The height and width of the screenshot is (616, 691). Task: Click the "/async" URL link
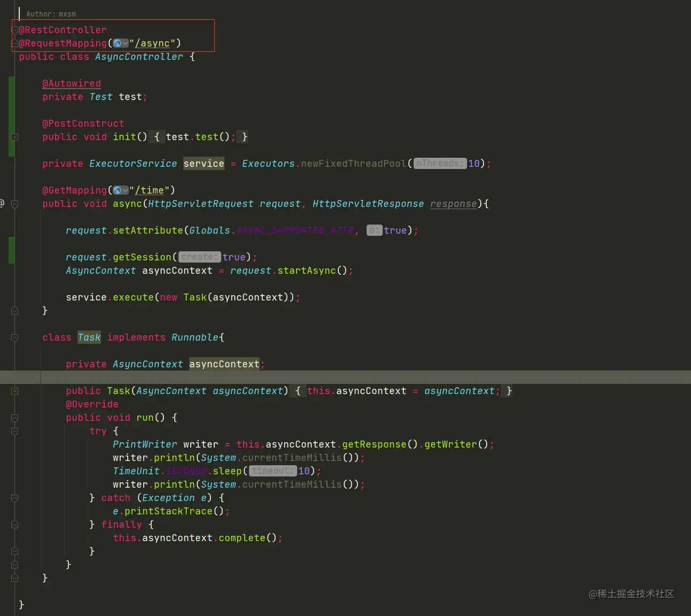tap(152, 43)
